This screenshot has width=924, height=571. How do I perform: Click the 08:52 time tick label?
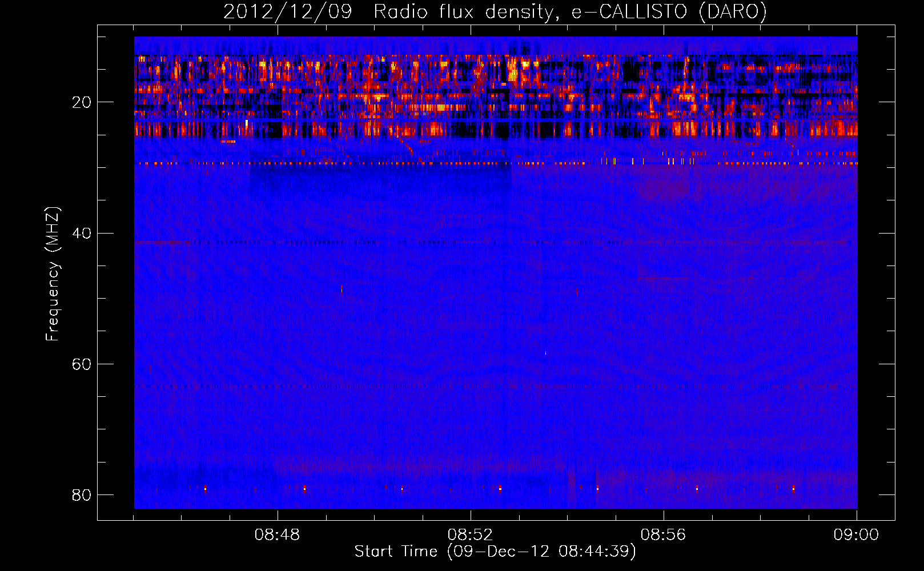(471, 535)
